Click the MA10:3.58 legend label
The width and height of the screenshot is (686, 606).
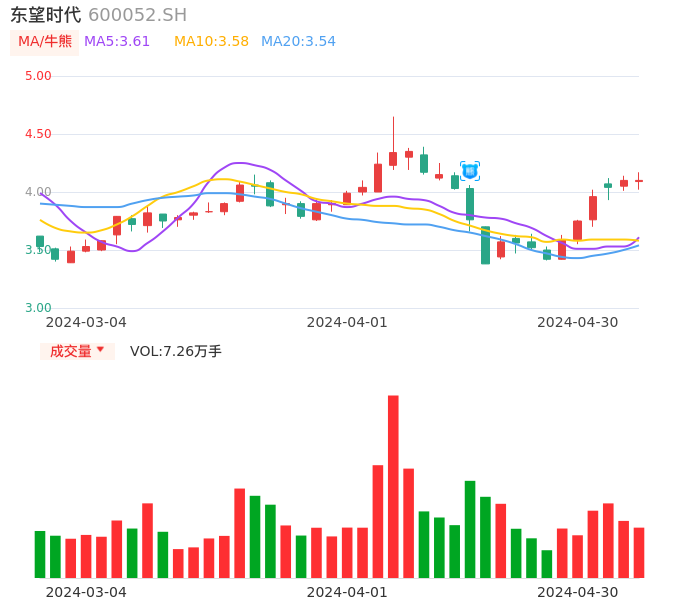(x=211, y=42)
